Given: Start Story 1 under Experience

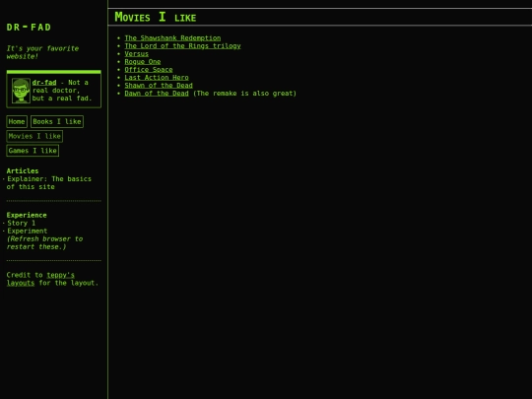Looking at the screenshot, I should (x=22, y=223).
